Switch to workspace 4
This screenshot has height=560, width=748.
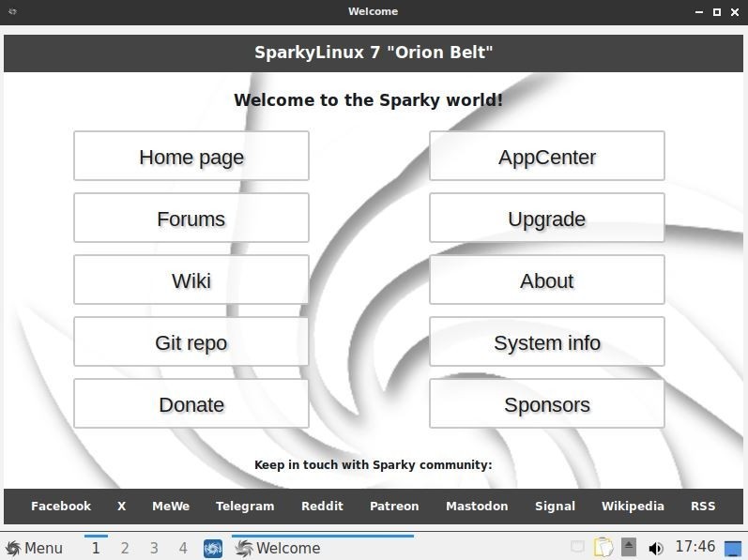pyautogui.click(x=183, y=548)
